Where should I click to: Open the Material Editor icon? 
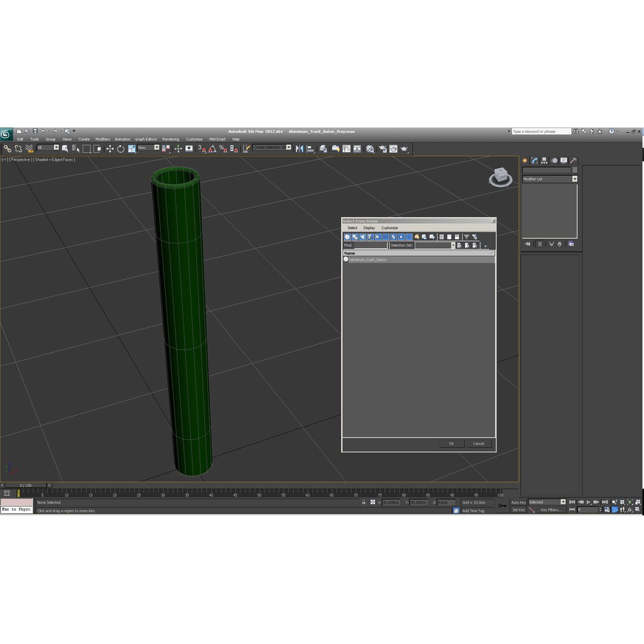[x=370, y=148]
